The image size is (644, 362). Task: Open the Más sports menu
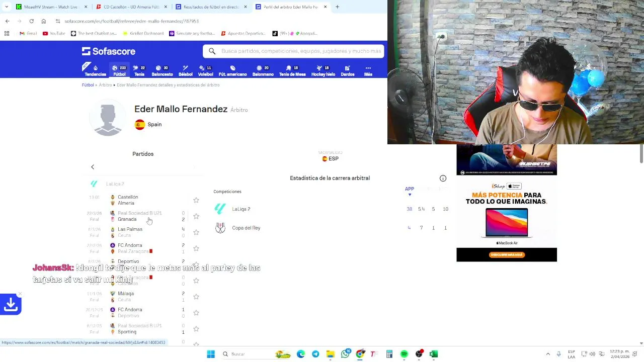(368, 70)
